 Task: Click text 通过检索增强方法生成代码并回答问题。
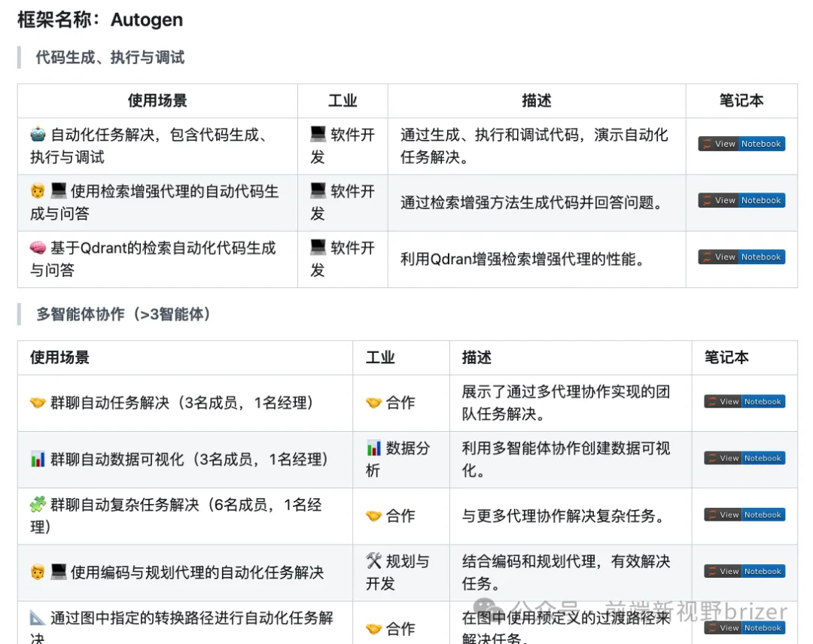pyautogui.click(x=534, y=202)
